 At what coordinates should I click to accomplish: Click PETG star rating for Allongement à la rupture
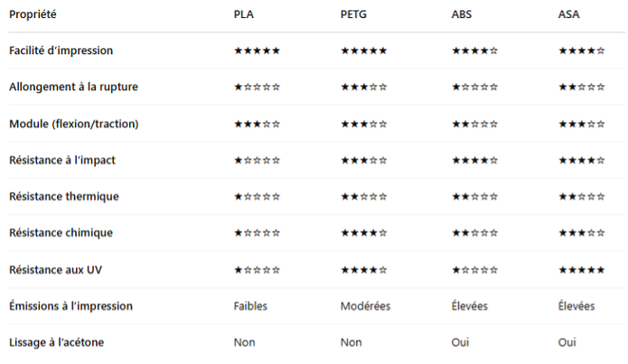click(x=364, y=88)
